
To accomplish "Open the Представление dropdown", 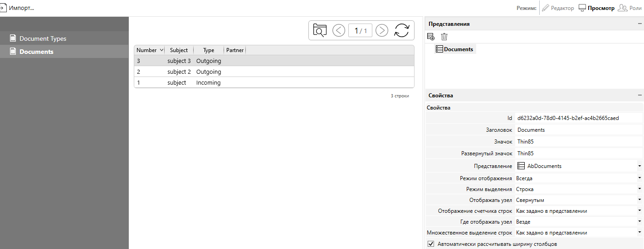I will [639, 166].
